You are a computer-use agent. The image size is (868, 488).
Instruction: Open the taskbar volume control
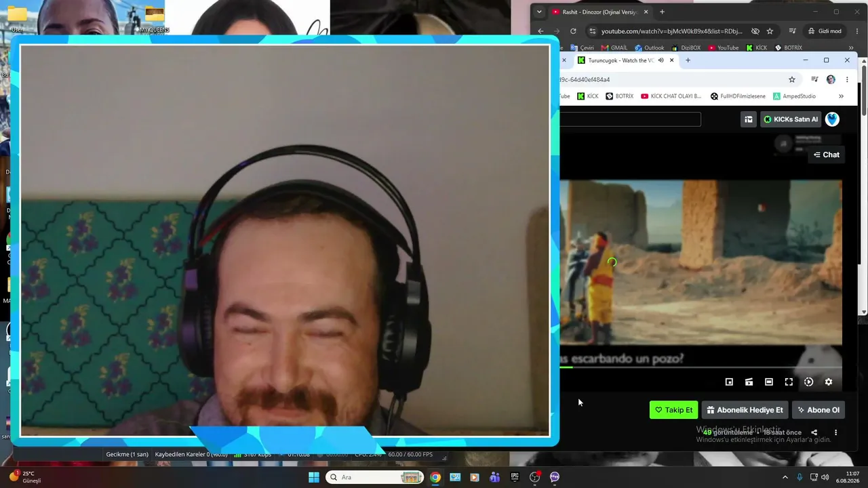825,477
